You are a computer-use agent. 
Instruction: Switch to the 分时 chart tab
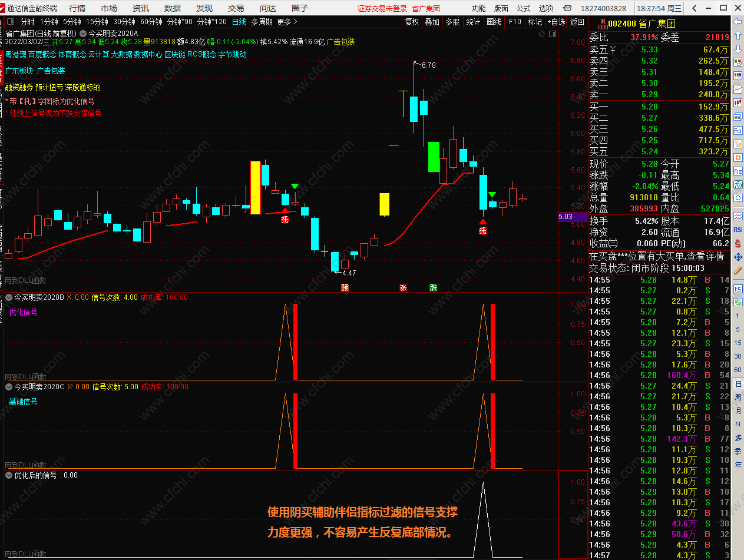click(28, 22)
